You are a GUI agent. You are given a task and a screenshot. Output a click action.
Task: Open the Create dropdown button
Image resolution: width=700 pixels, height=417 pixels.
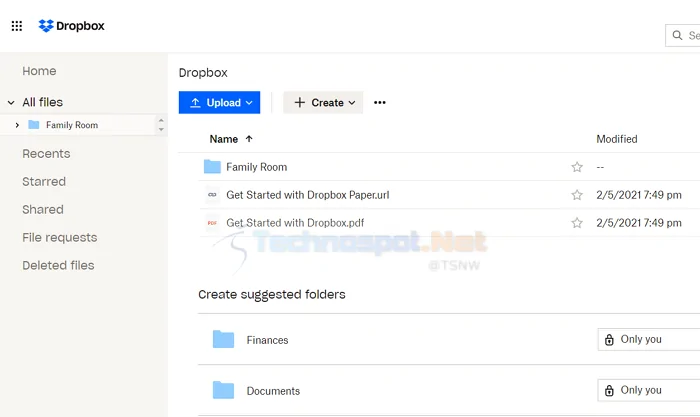click(323, 103)
